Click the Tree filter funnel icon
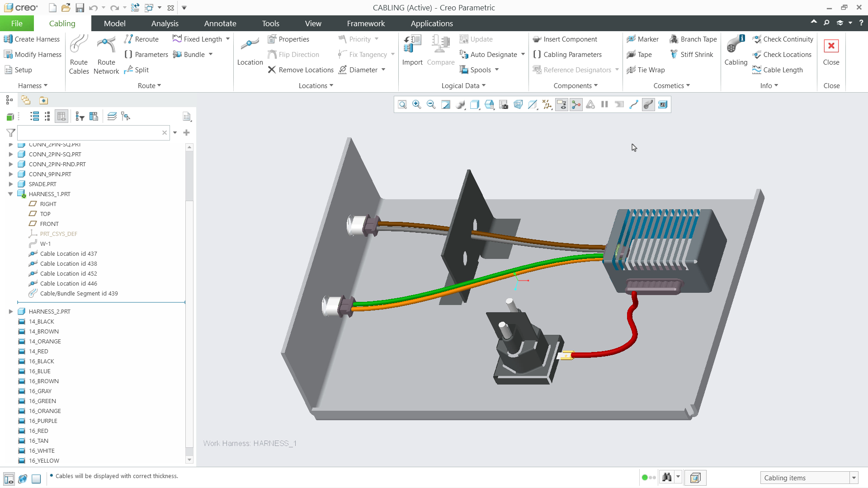The image size is (868, 488). (x=11, y=132)
